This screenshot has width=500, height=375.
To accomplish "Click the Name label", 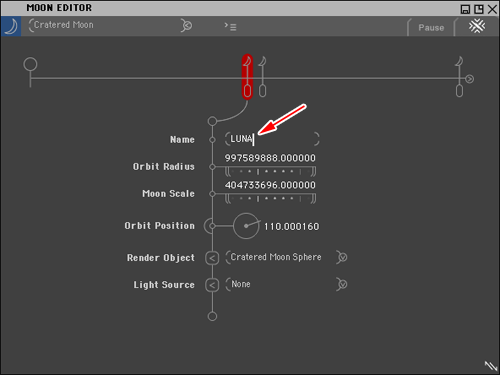I will (182, 140).
